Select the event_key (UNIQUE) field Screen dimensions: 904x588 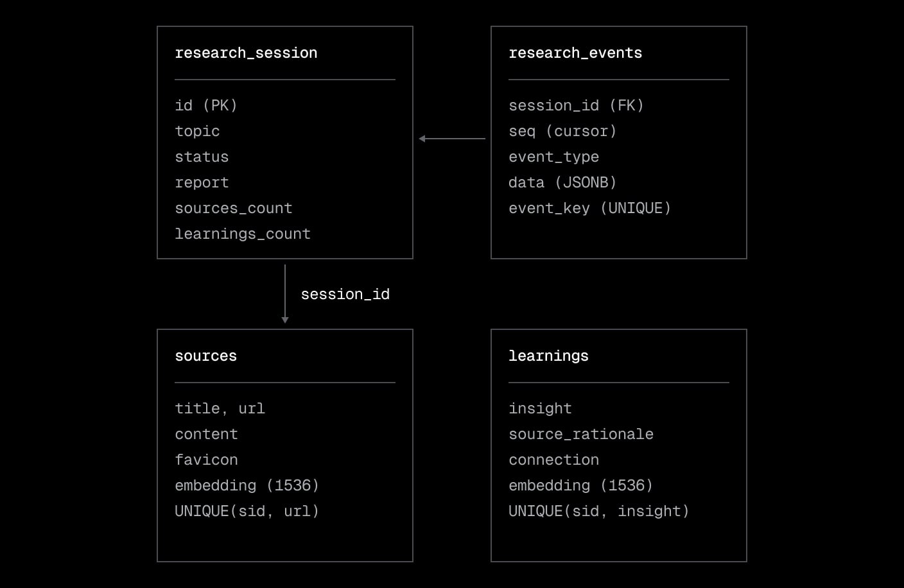[589, 209]
